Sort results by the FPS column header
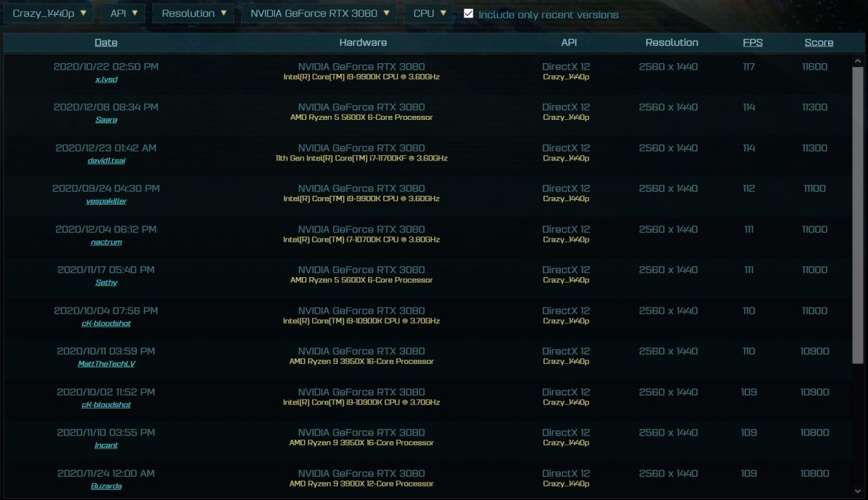 coord(753,42)
